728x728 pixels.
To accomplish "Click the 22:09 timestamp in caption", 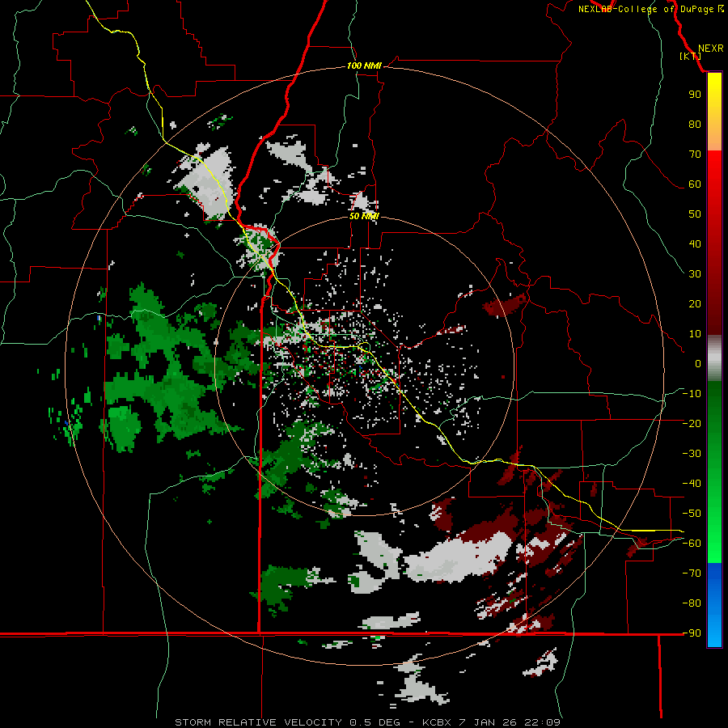I will coord(542,722).
